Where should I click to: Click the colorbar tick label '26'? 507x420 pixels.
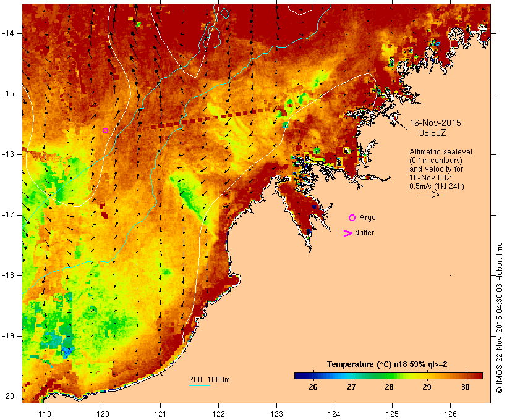[x=313, y=387]
